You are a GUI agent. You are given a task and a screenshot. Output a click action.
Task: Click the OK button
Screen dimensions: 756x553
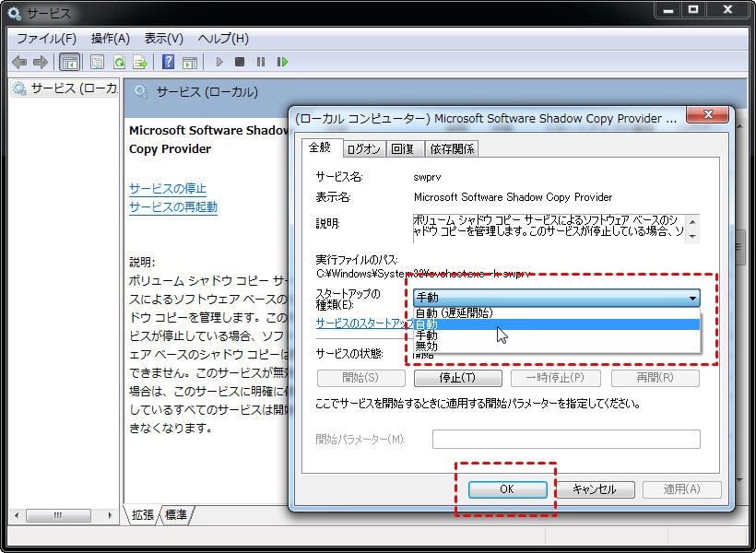point(507,489)
